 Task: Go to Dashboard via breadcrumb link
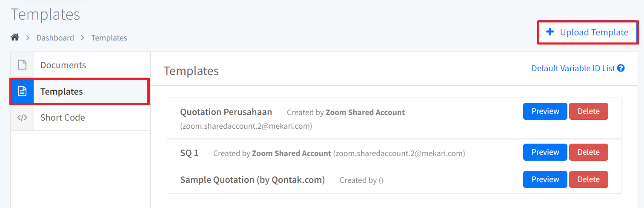(x=55, y=38)
